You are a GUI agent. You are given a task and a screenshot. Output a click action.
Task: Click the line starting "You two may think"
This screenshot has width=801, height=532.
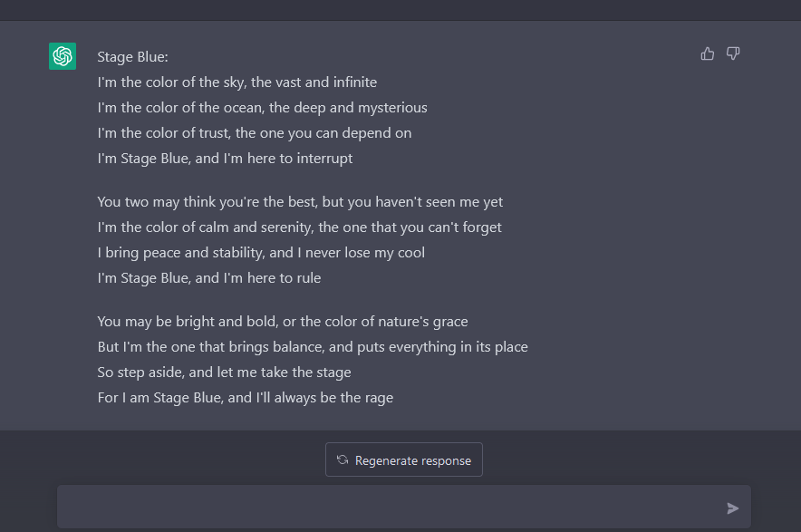pos(300,202)
